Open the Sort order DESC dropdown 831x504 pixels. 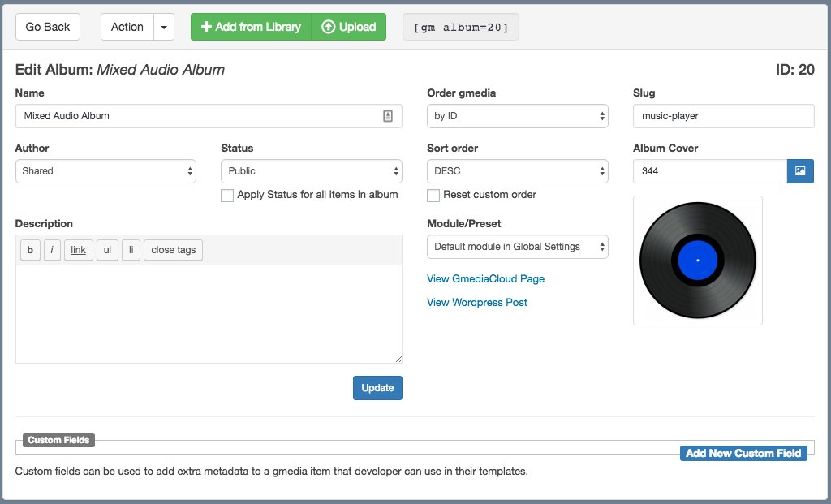517,171
